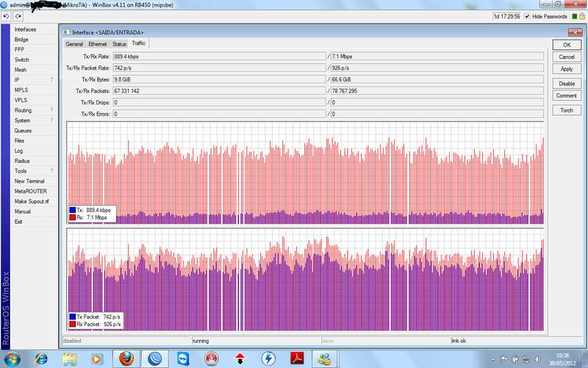Switch to the Ethernet tab
The width and height of the screenshot is (588, 368).
(x=98, y=44)
